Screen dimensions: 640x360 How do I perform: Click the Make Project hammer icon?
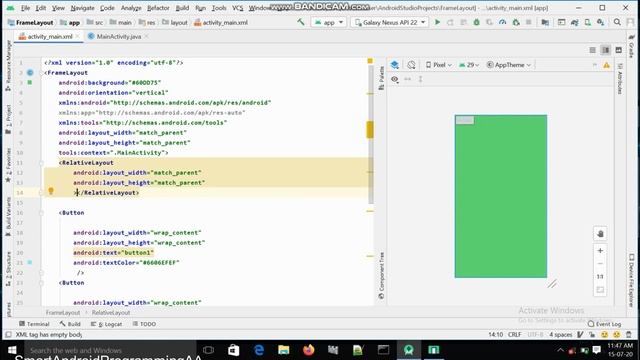[301, 22]
